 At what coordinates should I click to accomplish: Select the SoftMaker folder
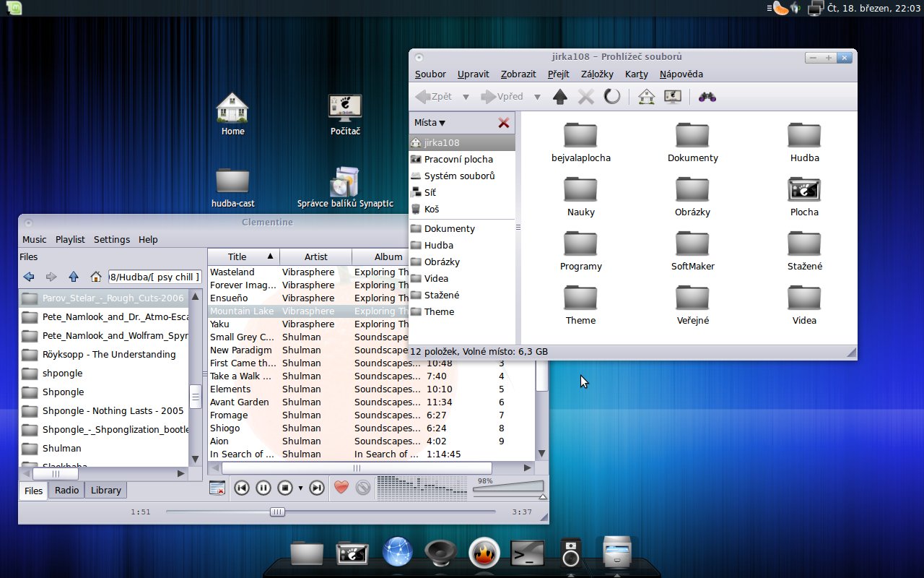pyautogui.click(x=692, y=251)
